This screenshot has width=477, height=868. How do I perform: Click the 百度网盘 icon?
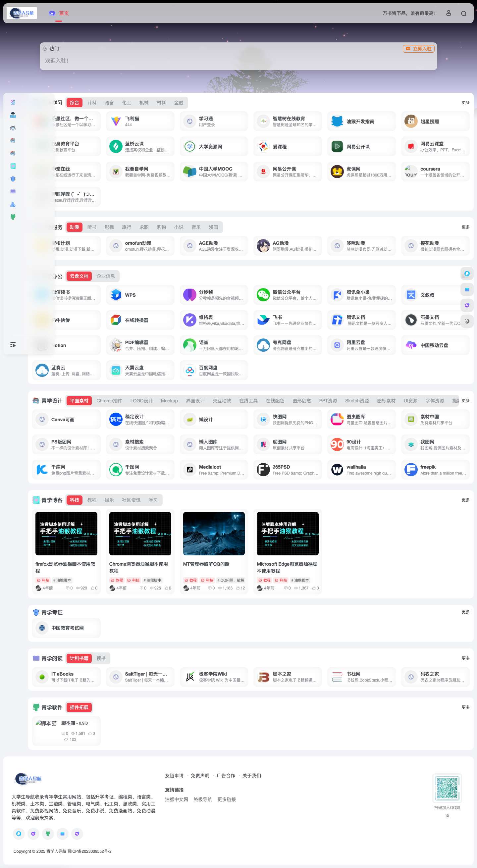(x=189, y=371)
